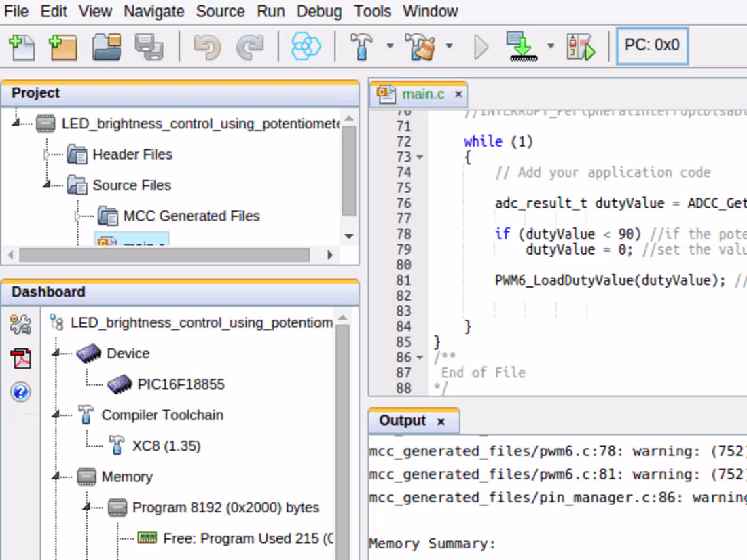The height and width of the screenshot is (560, 747).
Task: Open the Make and Program dropdown arrow
Action: tap(549, 48)
